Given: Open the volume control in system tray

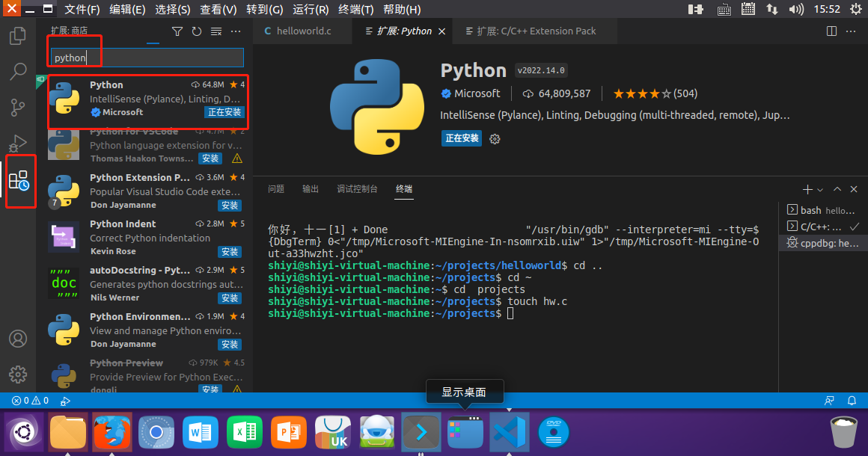Looking at the screenshot, I should coord(796,10).
